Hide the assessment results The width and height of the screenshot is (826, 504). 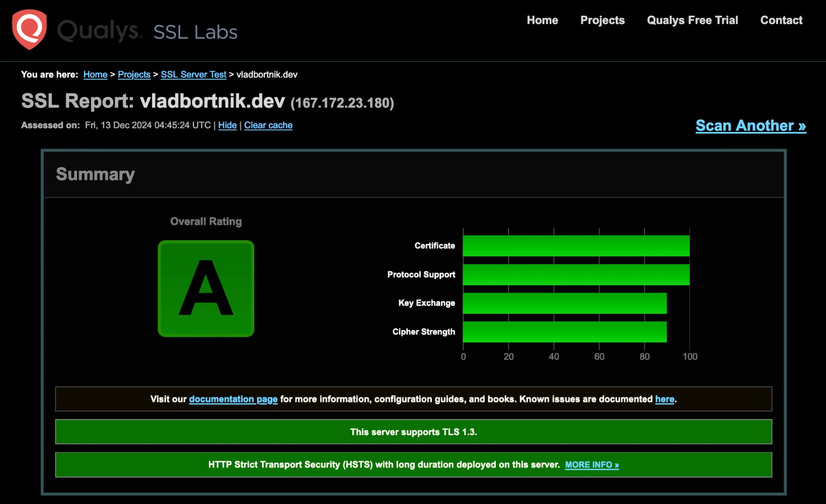click(x=227, y=125)
